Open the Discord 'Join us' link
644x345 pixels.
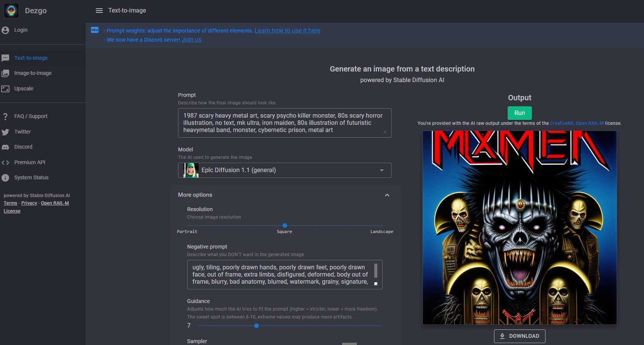(x=192, y=40)
